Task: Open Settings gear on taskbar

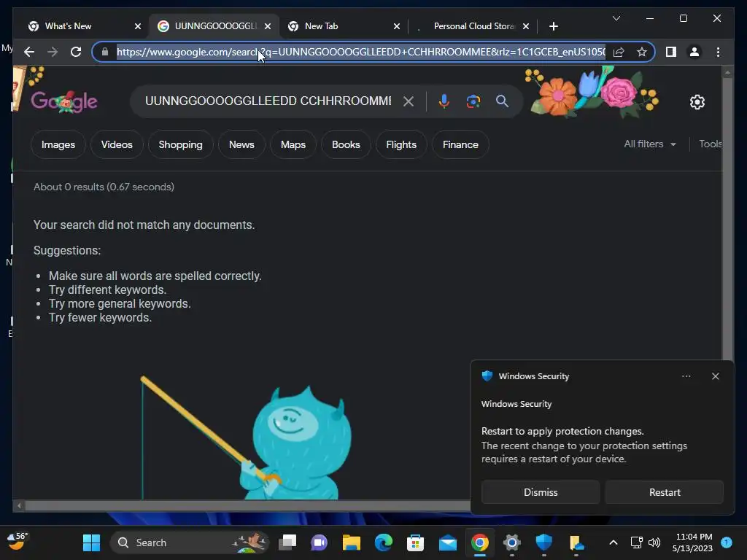Action: click(x=511, y=542)
